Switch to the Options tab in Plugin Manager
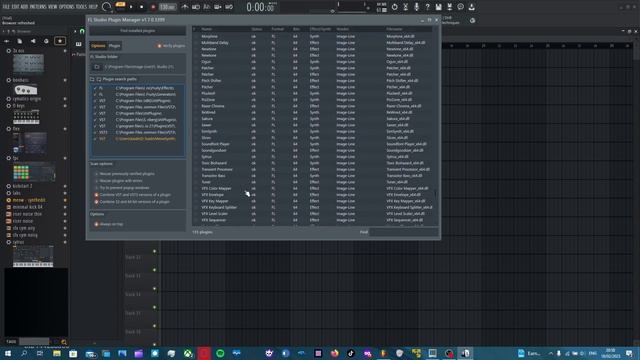Screen dimensions: 640x360 click(x=98, y=46)
